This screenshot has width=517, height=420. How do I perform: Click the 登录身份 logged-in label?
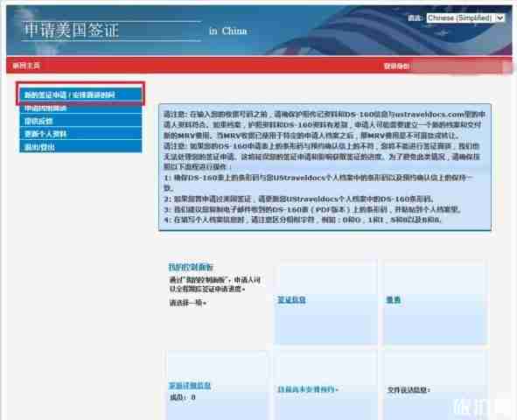396,66
